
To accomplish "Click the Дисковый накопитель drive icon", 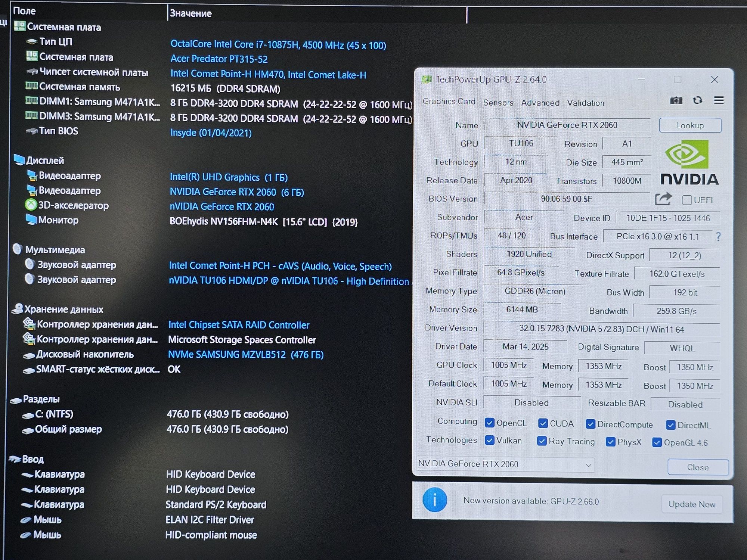I will point(29,355).
